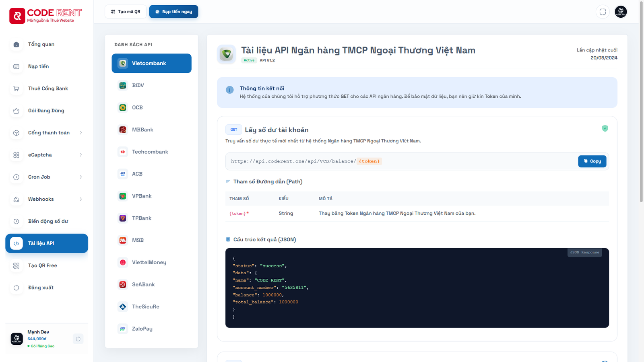Click the refresh icon beside Mạnh Dev balance
This screenshot has height=362, width=644.
point(78,339)
